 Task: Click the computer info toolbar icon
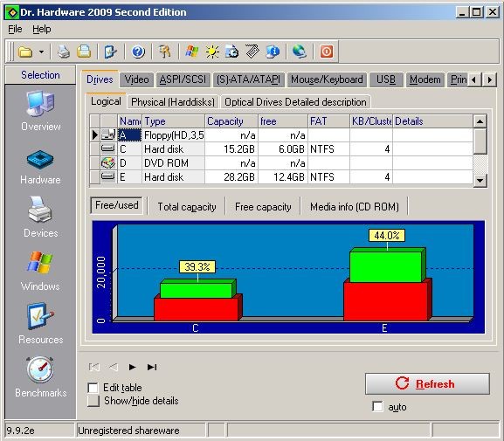[x=273, y=52]
